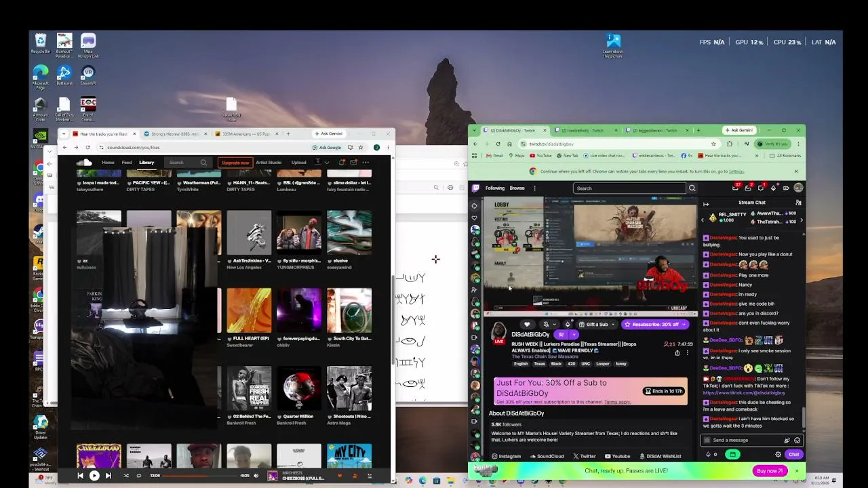Toggle repeat in SoundCloud player

[138, 476]
